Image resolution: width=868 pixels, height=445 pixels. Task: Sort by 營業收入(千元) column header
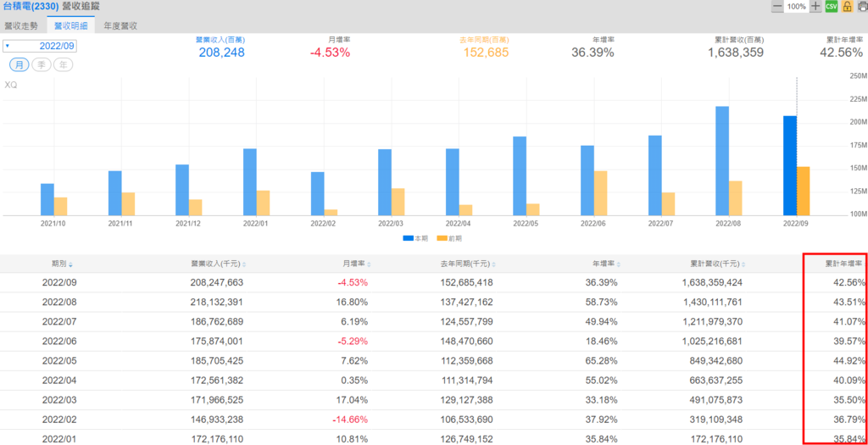coord(218,264)
